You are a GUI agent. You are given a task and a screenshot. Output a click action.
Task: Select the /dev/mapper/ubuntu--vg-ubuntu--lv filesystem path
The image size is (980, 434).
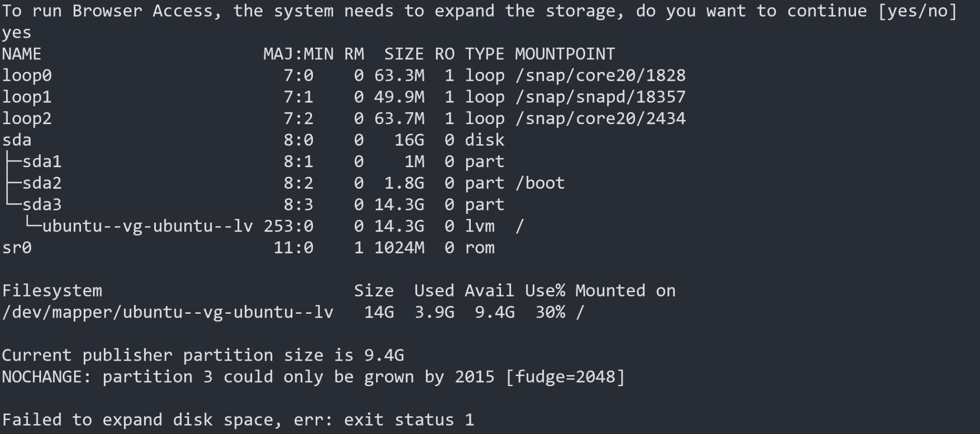click(x=167, y=312)
